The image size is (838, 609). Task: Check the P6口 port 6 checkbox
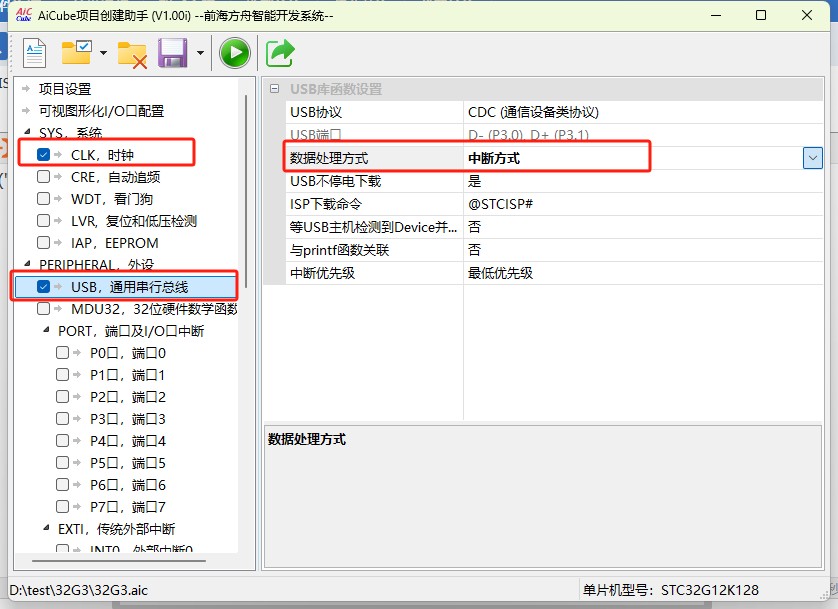coord(63,485)
